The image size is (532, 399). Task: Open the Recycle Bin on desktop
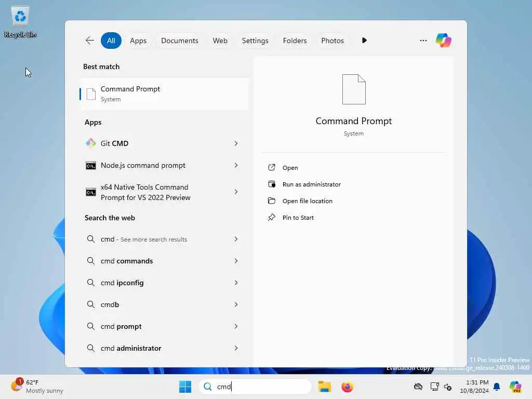pos(20,21)
